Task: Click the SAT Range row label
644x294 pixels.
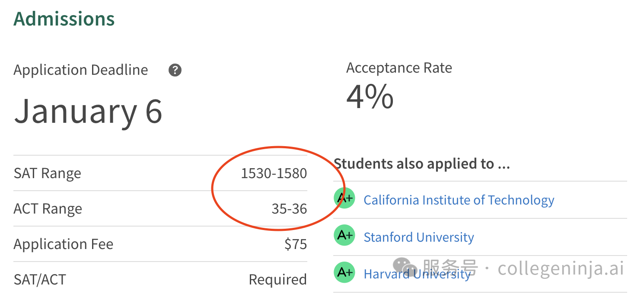Action: coord(48,173)
